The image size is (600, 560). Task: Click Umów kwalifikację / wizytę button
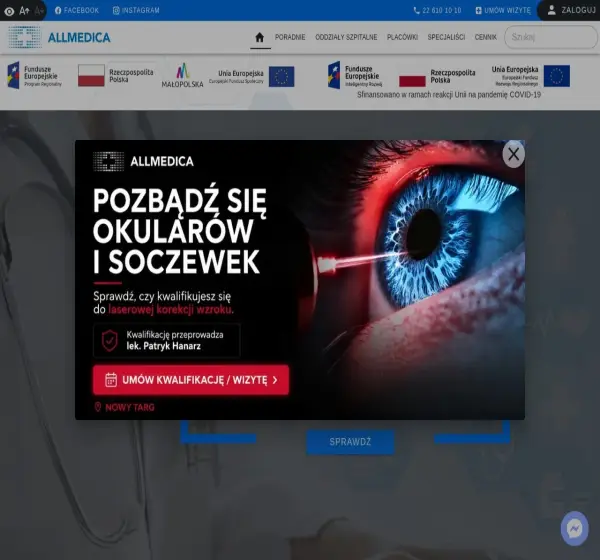point(191,380)
